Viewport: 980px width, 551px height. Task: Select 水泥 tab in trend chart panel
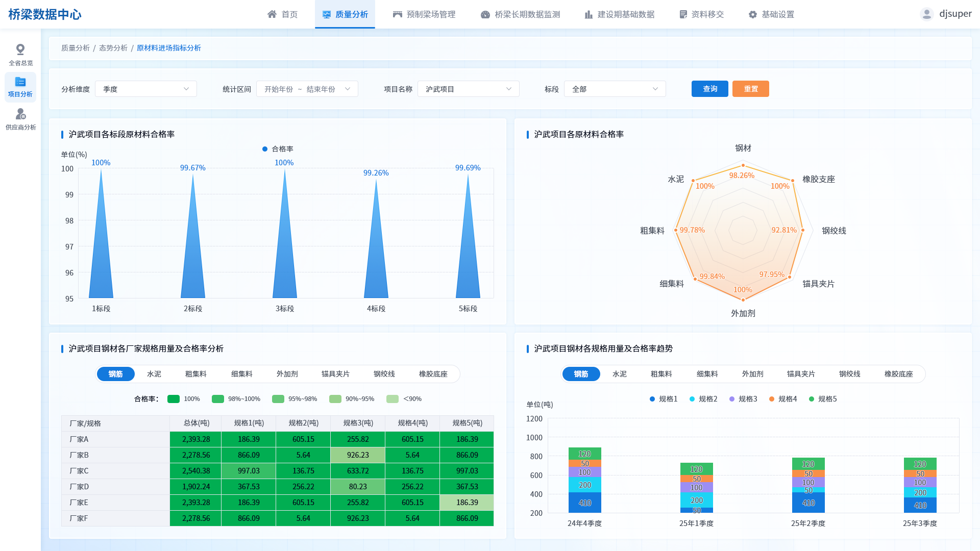tap(620, 374)
